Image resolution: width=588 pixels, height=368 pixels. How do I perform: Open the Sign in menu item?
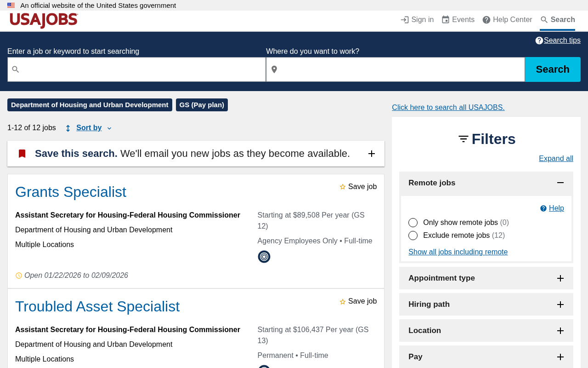pos(417,20)
